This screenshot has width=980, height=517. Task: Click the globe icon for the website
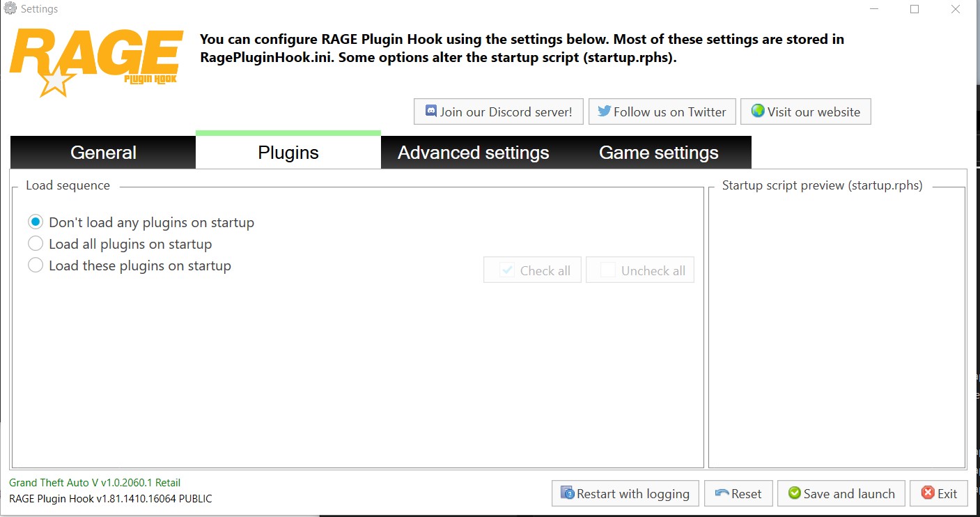coord(758,111)
